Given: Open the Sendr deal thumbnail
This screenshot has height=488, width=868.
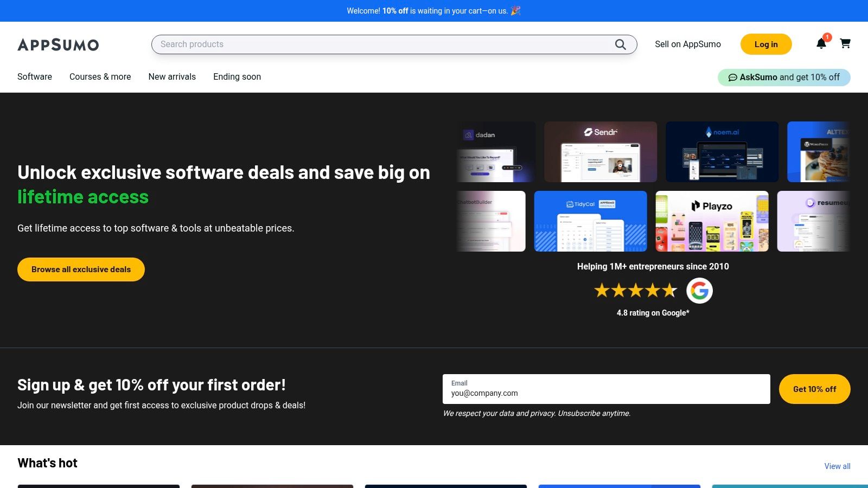Looking at the screenshot, I should 600,152.
